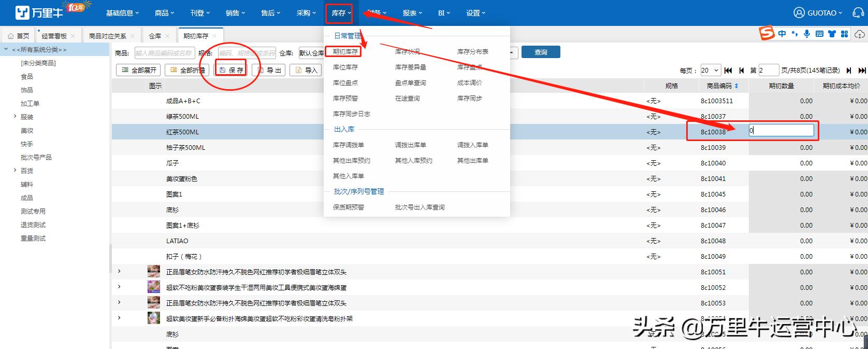This screenshot has width=868, height=349.
Task: Click the 查询 search button
Action: pos(541,52)
